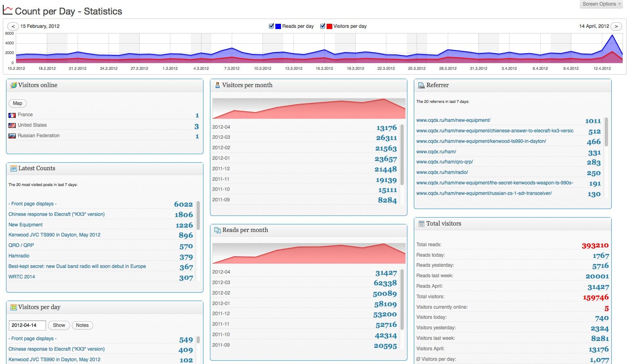The height and width of the screenshot is (364, 627).
Task: Click the Visitors per month panel icon
Action: click(218, 85)
